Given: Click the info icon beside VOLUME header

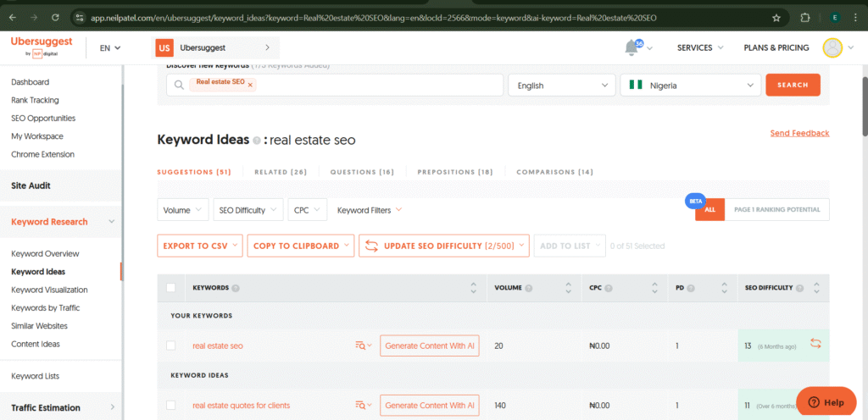Looking at the screenshot, I should pyautogui.click(x=529, y=289).
